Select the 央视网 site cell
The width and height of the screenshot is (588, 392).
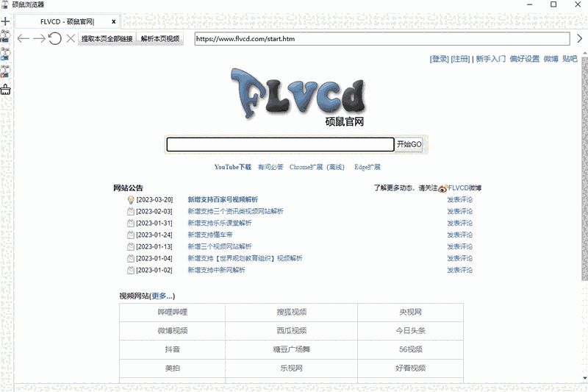coord(411,312)
